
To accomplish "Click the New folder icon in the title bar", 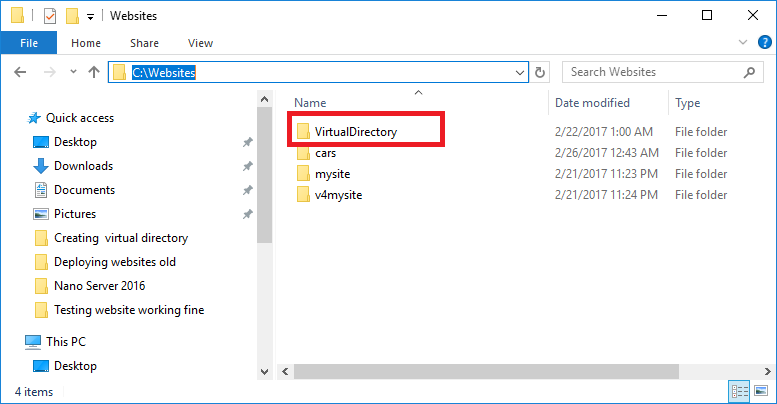I will 72,16.
